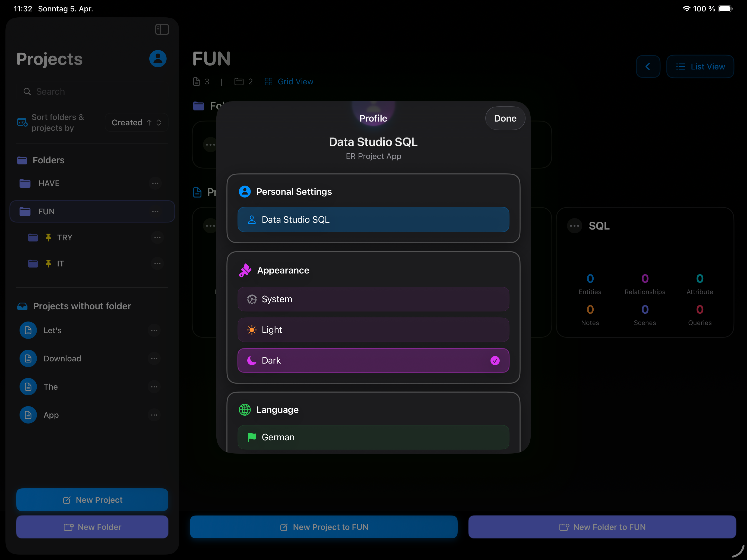This screenshot has height=560, width=747.
Task: Open the SQL project card menu
Action: [x=574, y=226]
